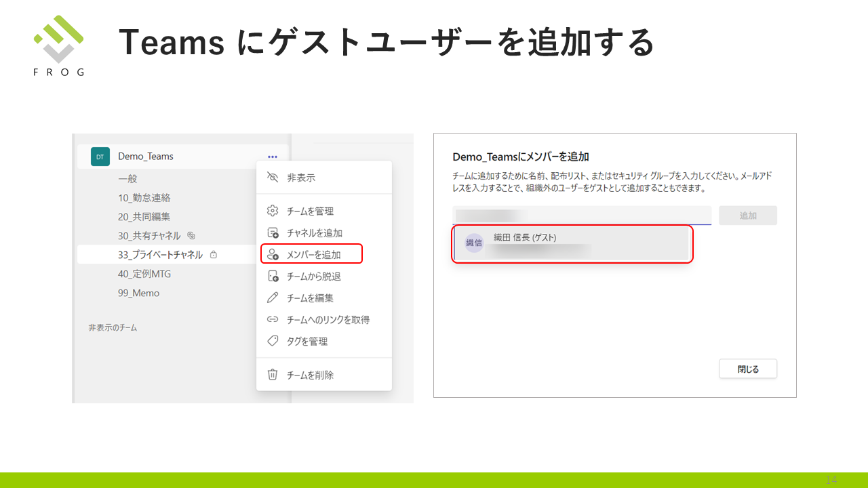Choose チームを編集 from the context menu
The height and width of the screenshot is (488, 868).
click(x=324, y=298)
